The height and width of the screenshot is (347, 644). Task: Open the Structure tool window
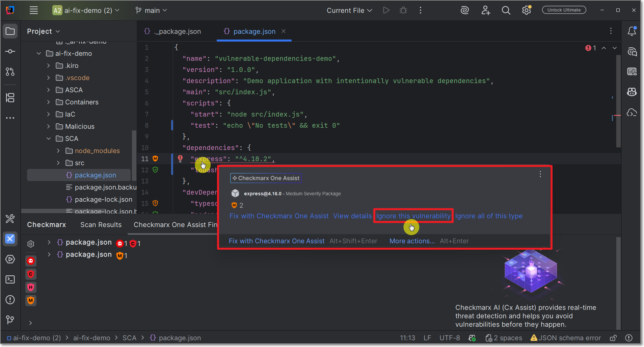[x=10, y=98]
